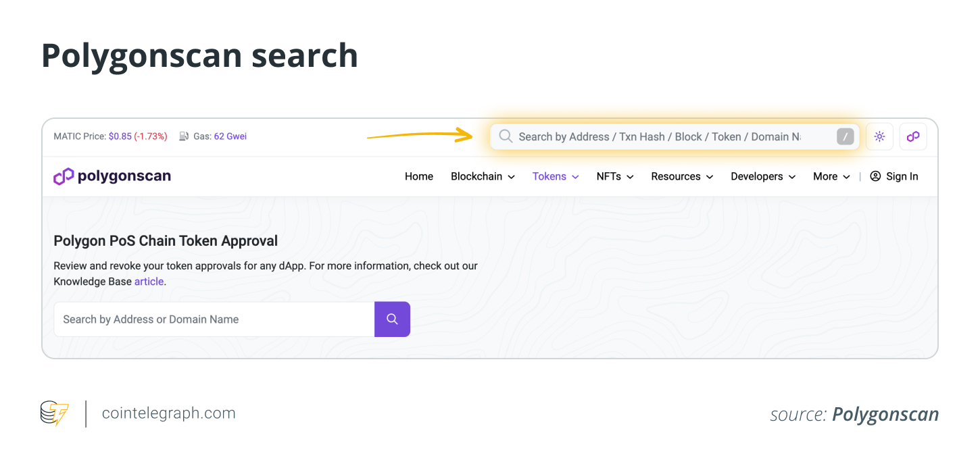Click the Cointelegraph coin logo
Viewport: 980px width, 468px height.
54,413
